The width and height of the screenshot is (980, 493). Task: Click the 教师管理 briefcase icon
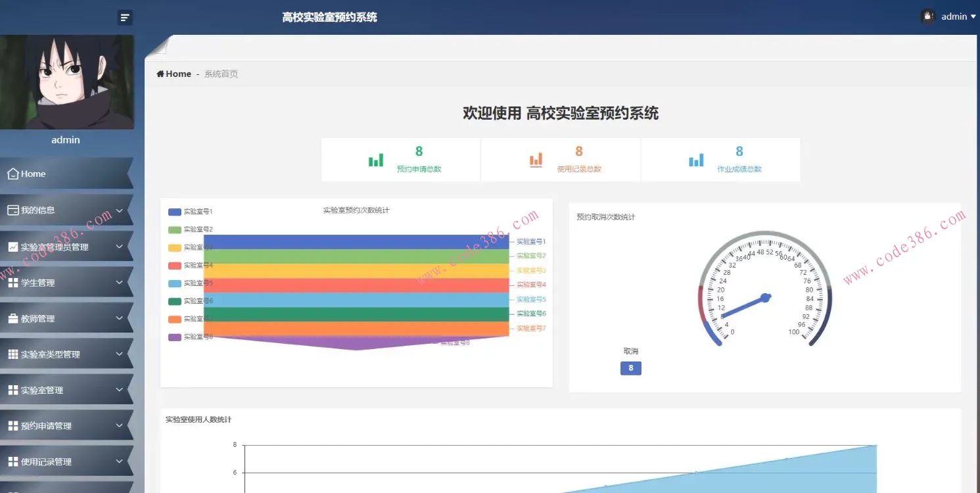click(x=13, y=319)
